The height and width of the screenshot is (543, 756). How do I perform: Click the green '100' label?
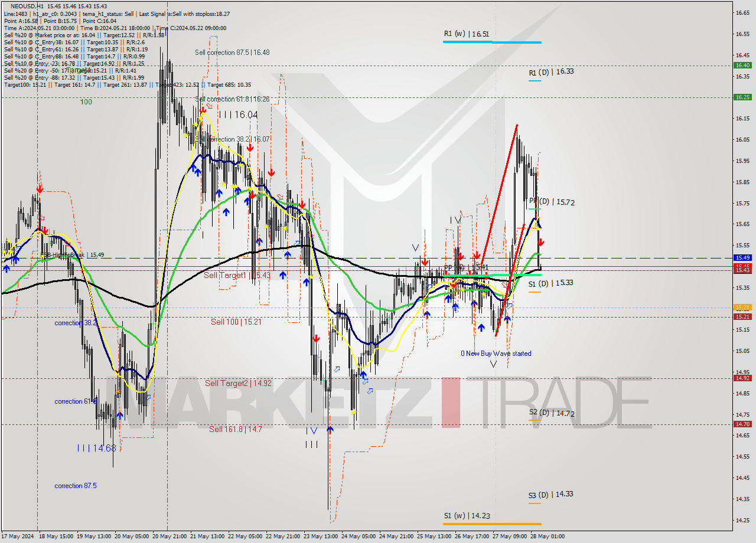86,102
